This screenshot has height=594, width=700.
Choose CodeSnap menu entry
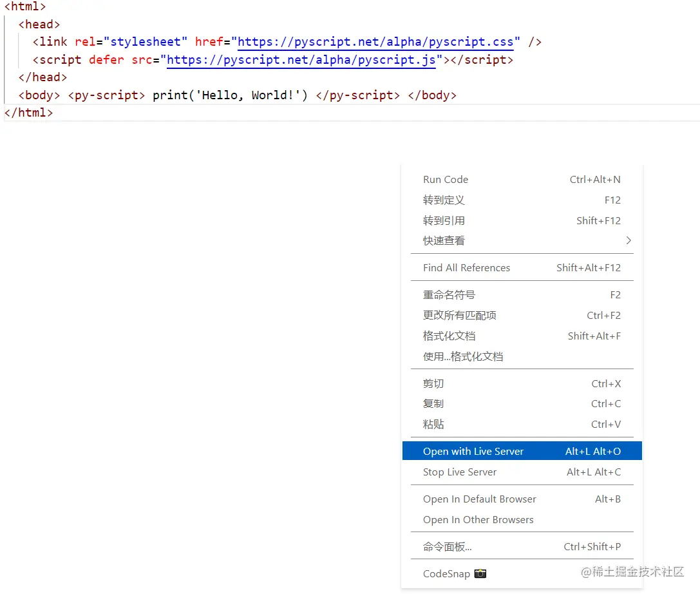click(x=522, y=574)
